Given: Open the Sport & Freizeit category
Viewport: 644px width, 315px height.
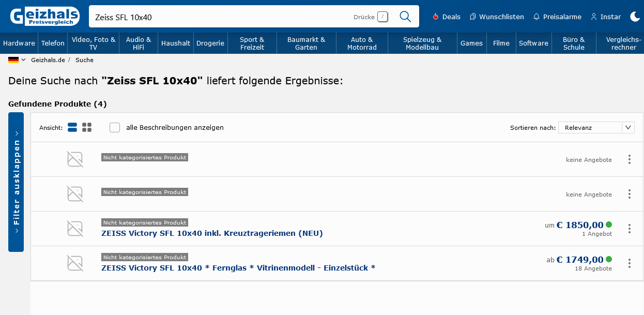Looking at the screenshot, I should [252, 43].
